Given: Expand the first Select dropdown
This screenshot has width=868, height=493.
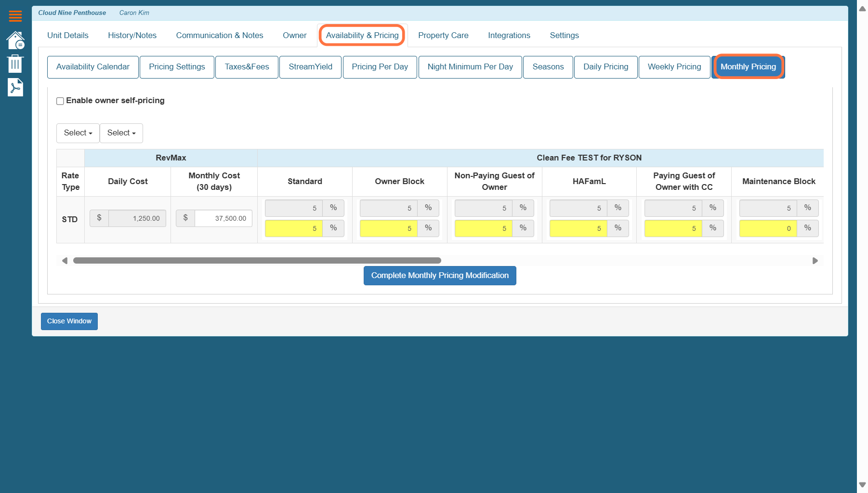Looking at the screenshot, I should (78, 133).
